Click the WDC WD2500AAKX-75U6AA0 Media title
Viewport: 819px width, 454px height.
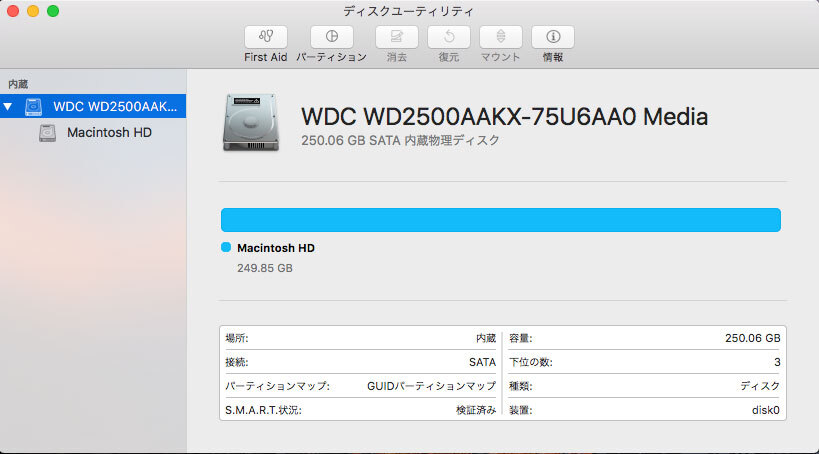505,116
